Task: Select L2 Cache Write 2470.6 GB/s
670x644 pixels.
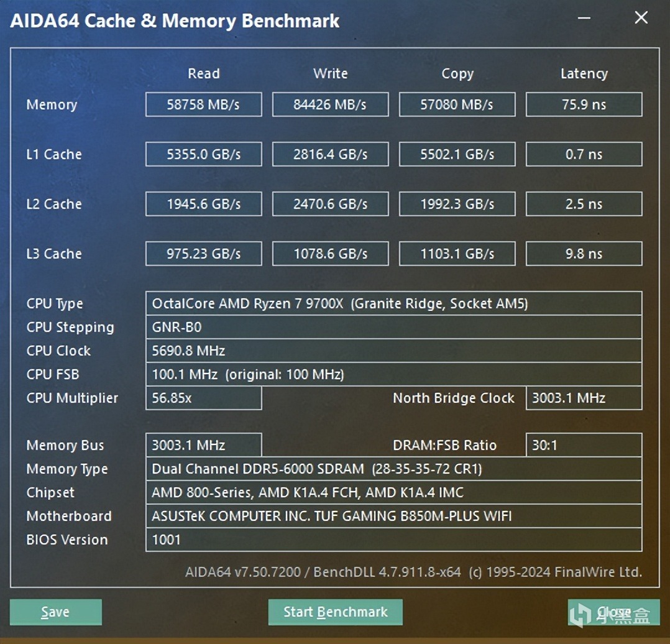Action: [x=330, y=204]
